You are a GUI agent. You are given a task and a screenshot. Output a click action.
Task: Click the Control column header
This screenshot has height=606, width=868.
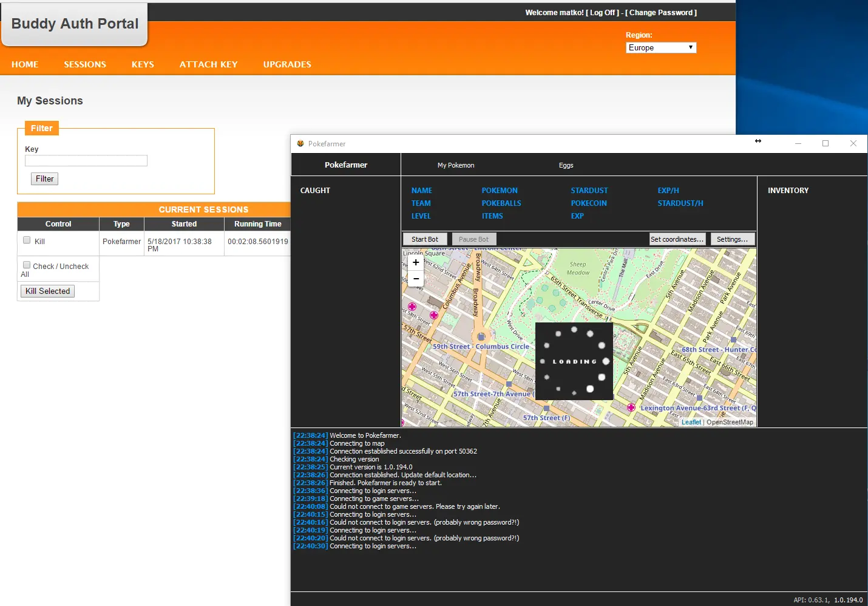pos(58,224)
